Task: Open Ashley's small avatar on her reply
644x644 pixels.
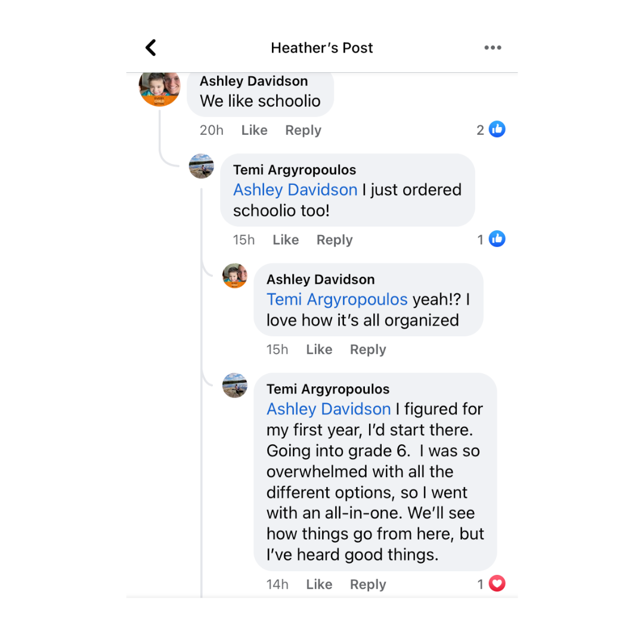Action: click(235, 276)
